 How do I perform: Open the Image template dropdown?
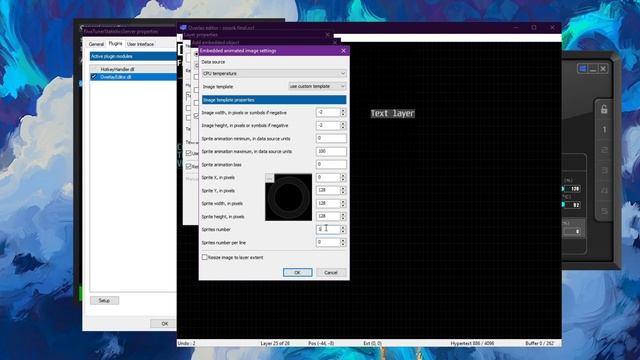tap(317, 87)
